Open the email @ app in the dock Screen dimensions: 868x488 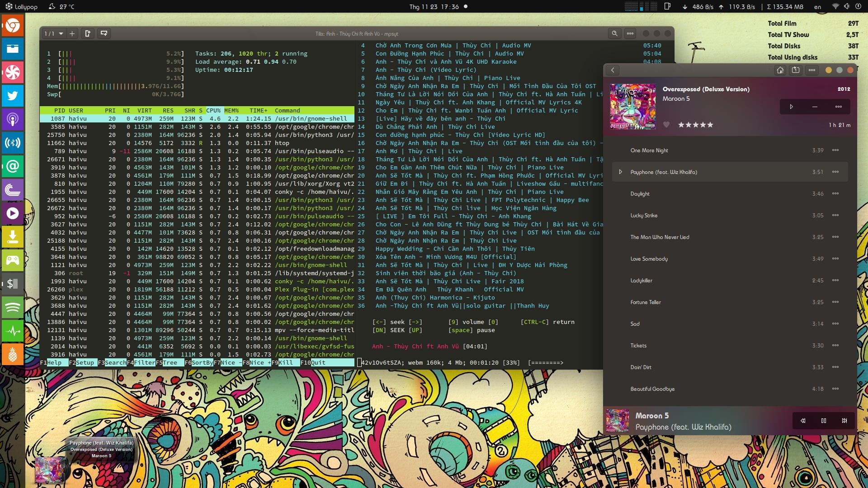click(x=13, y=166)
